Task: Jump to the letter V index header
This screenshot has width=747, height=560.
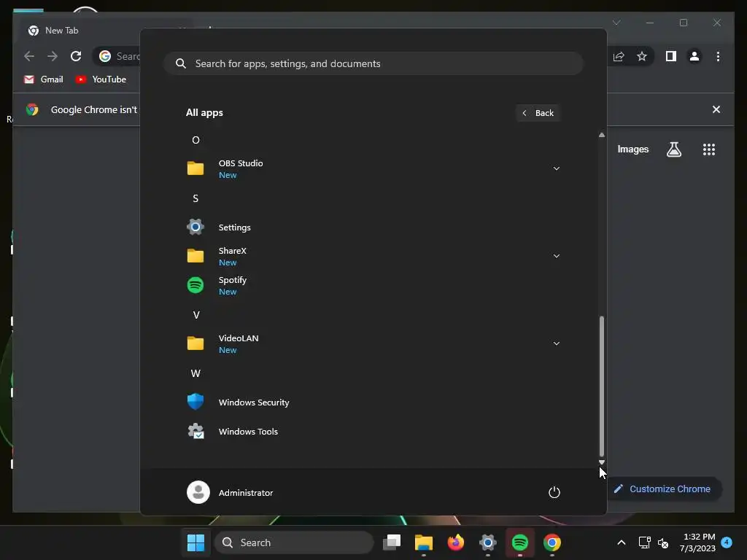Action: [196, 315]
